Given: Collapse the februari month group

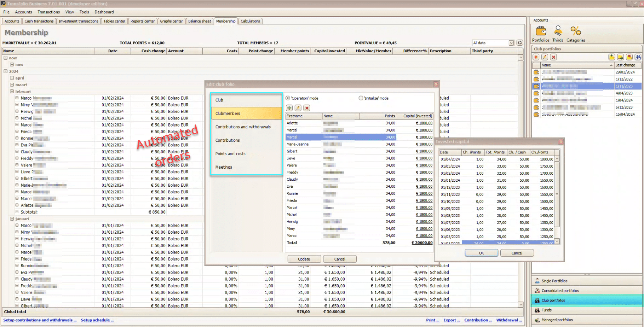Looking at the screenshot, I should click(x=12, y=92).
